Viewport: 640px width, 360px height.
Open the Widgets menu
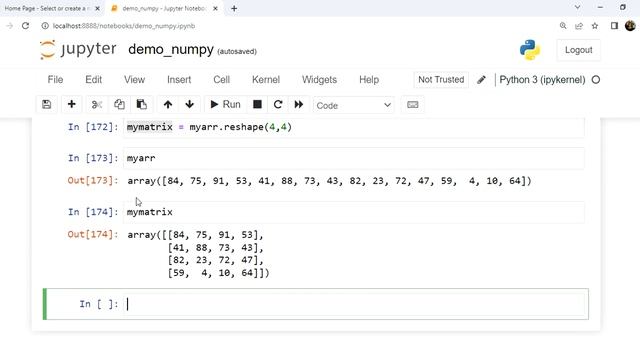pyautogui.click(x=319, y=80)
